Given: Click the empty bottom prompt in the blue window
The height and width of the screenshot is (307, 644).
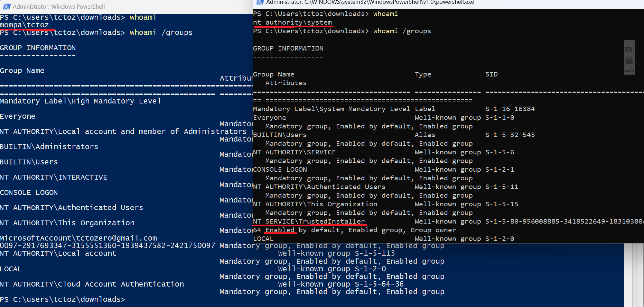Looking at the screenshot, I should 63,299.
